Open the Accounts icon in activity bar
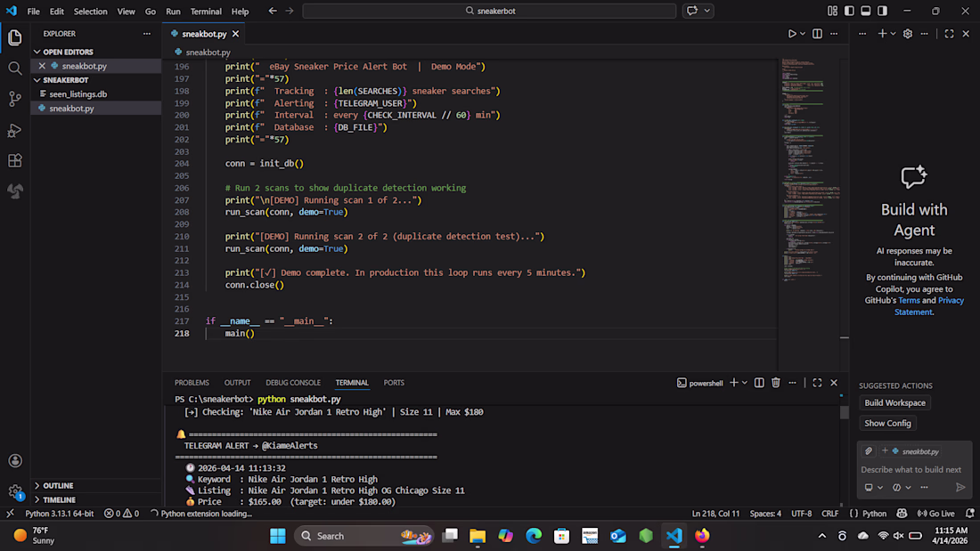This screenshot has height=551, width=980. 15,461
